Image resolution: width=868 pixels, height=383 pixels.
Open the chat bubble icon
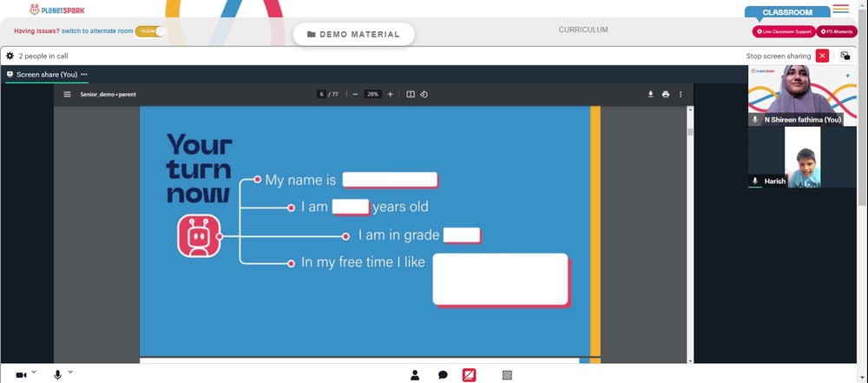tap(443, 375)
